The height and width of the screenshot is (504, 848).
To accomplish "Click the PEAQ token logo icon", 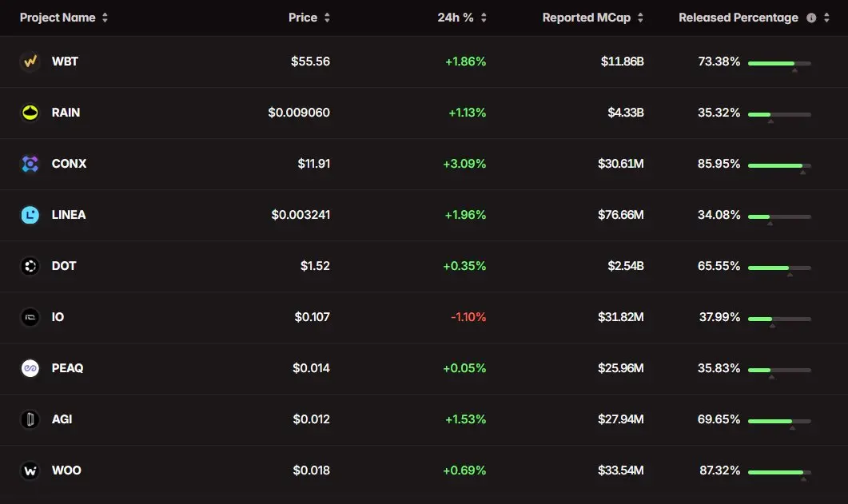I will point(30,368).
